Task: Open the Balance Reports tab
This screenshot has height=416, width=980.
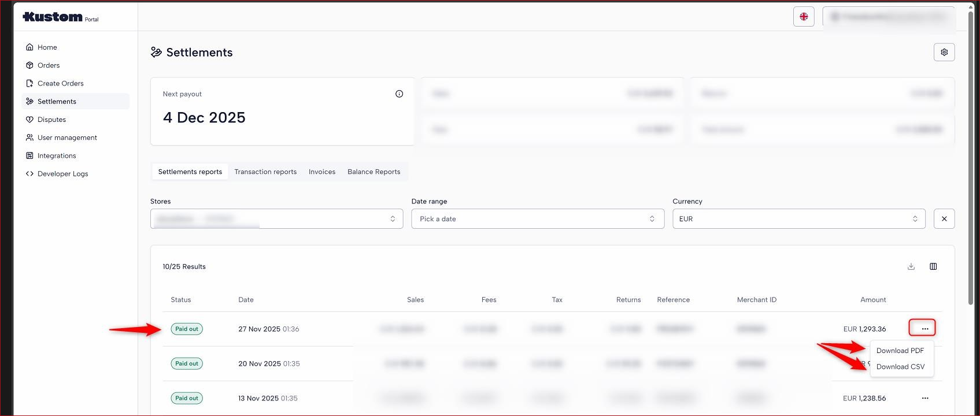Action: pyautogui.click(x=373, y=172)
